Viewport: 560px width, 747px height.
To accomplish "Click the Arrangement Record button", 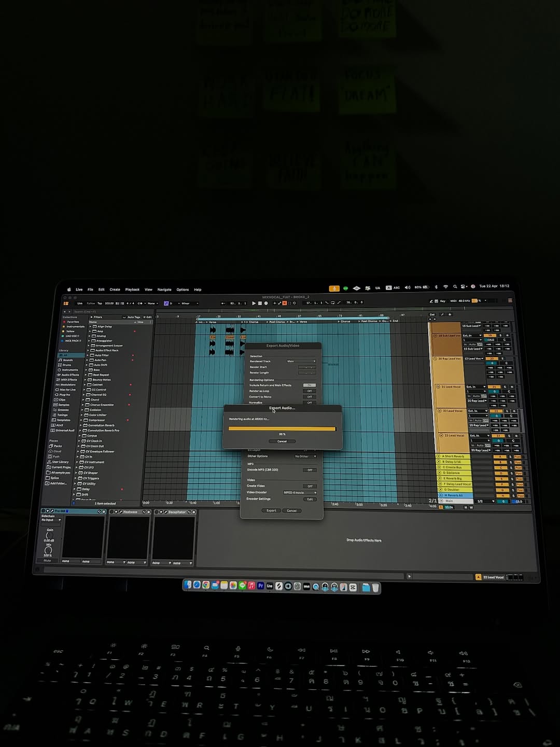I will [266, 303].
